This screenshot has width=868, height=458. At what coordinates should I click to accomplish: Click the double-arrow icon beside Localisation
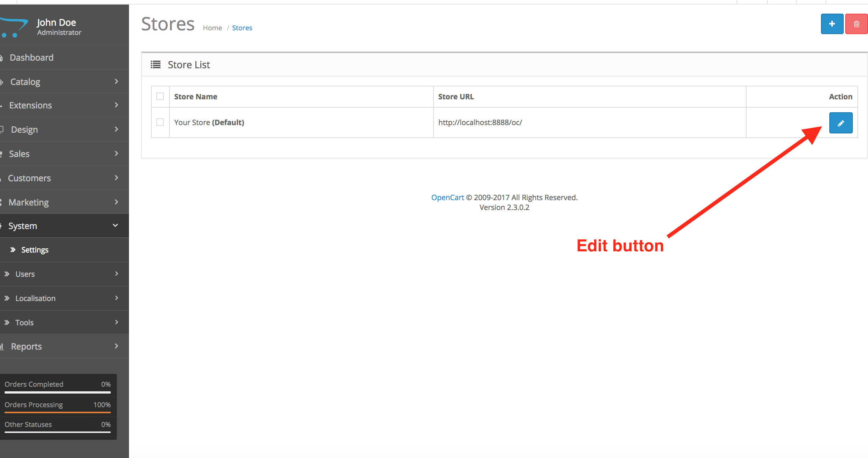7,298
